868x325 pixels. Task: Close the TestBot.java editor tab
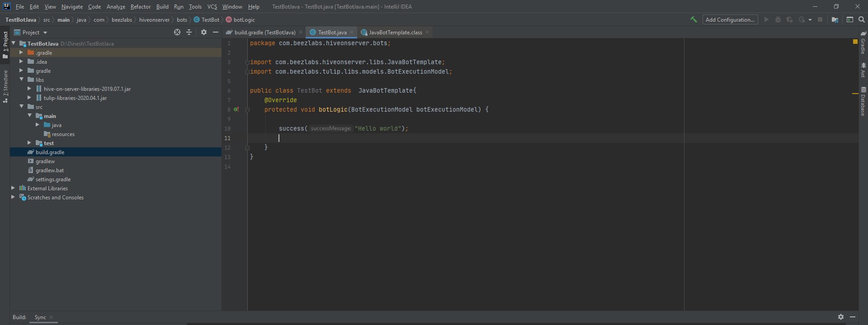point(352,32)
